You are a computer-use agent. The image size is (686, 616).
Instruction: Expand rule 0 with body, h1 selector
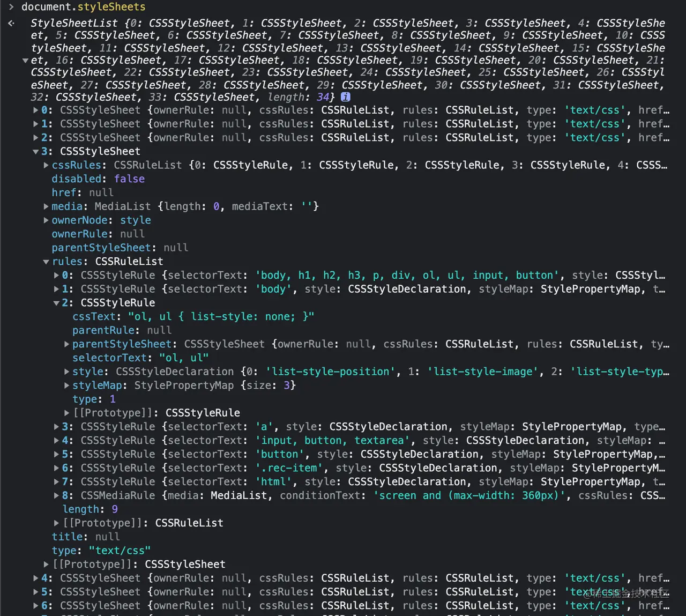pyautogui.click(x=56, y=276)
